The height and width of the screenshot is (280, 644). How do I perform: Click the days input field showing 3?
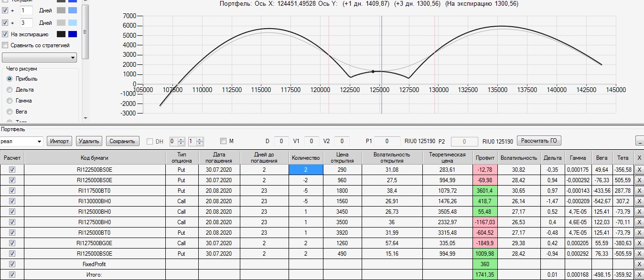point(27,22)
